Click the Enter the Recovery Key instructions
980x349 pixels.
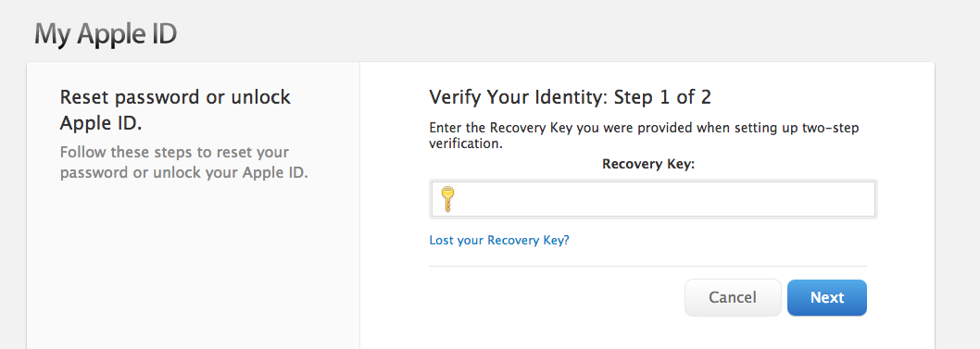pyautogui.click(x=645, y=135)
